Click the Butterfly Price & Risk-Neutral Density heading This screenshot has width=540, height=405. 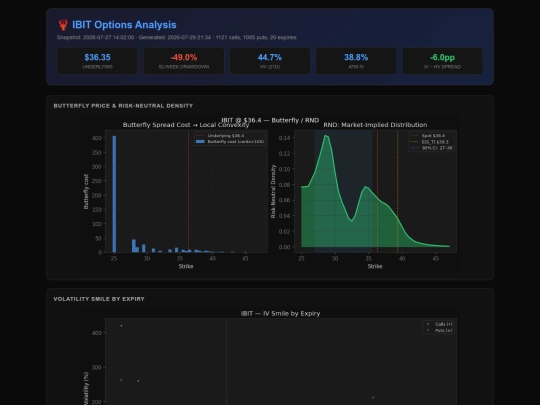pos(123,106)
